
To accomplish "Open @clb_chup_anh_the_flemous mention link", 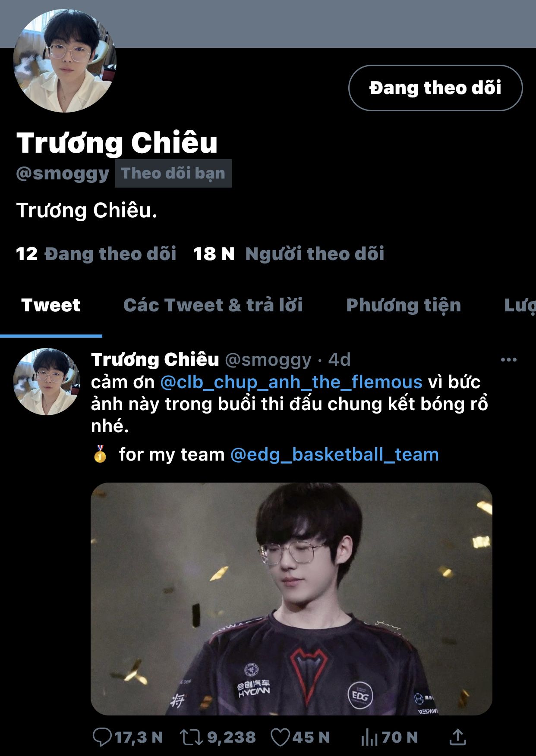I will pos(291,382).
